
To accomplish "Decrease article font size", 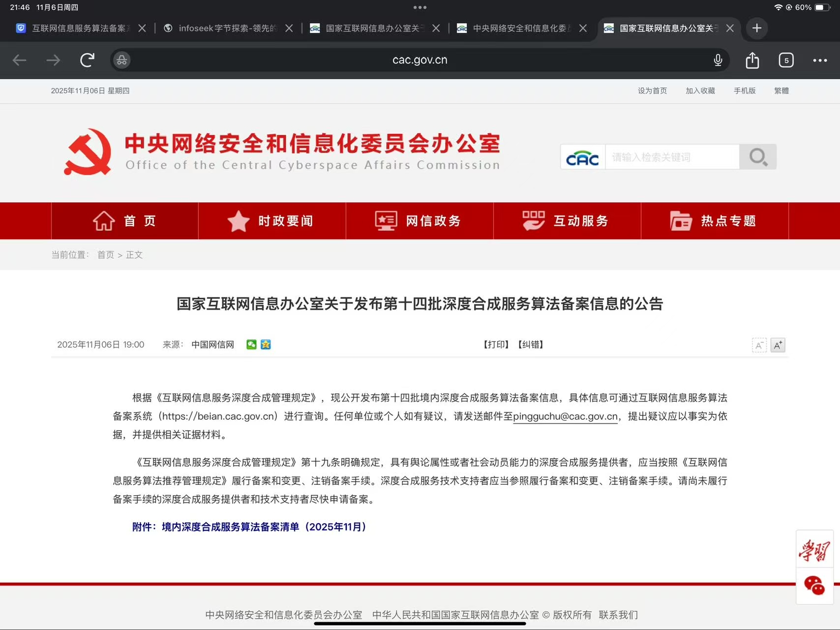I will pyautogui.click(x=759, y=345).
